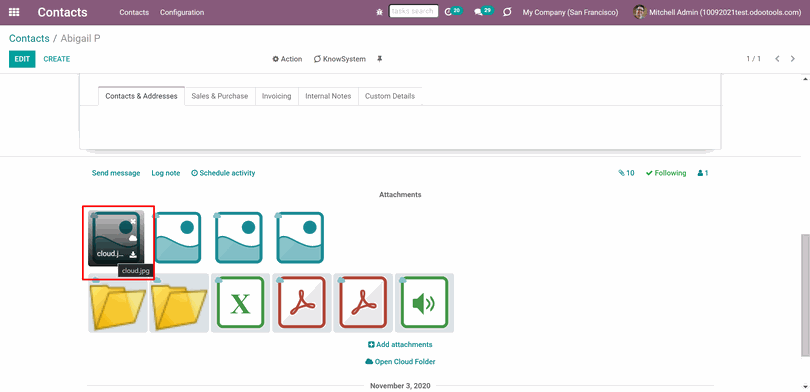This screenshot has height=392, width=810.
Task: Open the second yellow folder attachment
Action: [x=179, y=303]
